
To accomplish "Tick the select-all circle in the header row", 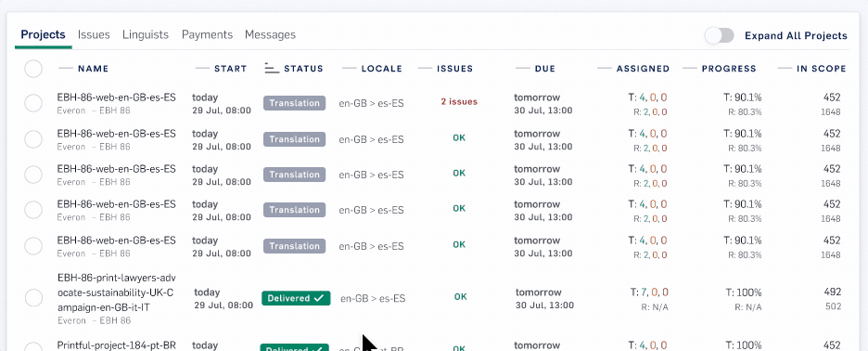I will [x=33, y=69].
